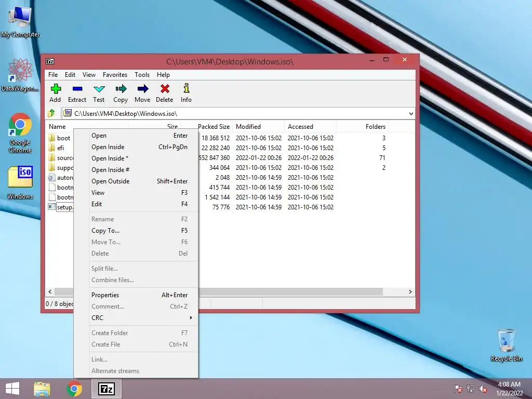
Task: Select the efi folder icon
Action: [x=51, y=148]
